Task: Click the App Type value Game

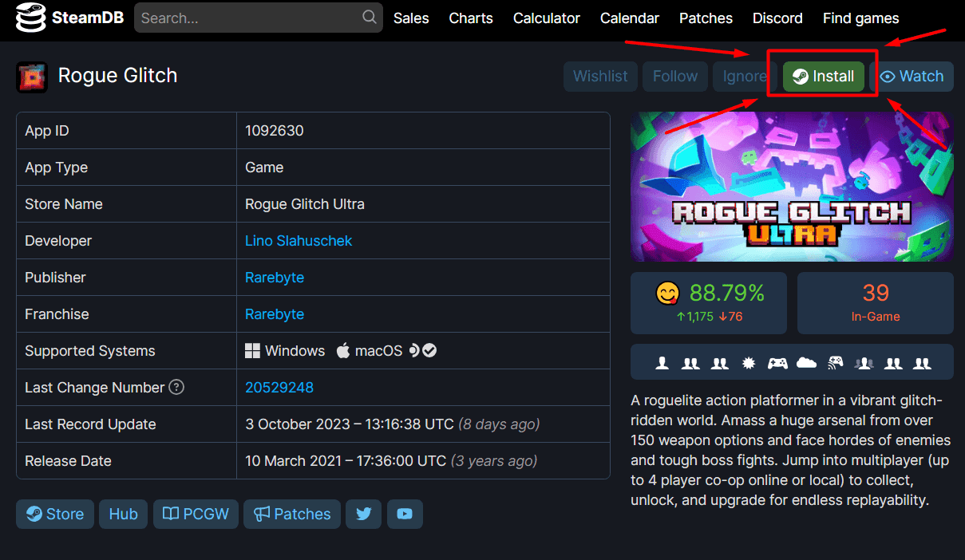Action: coord(264,168)
